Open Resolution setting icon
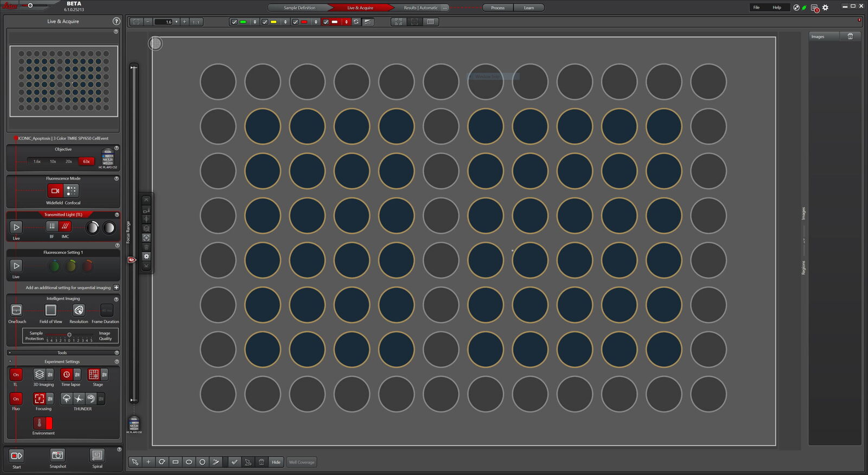The width and height of the screenshot is (868, 475). point(79,310)
